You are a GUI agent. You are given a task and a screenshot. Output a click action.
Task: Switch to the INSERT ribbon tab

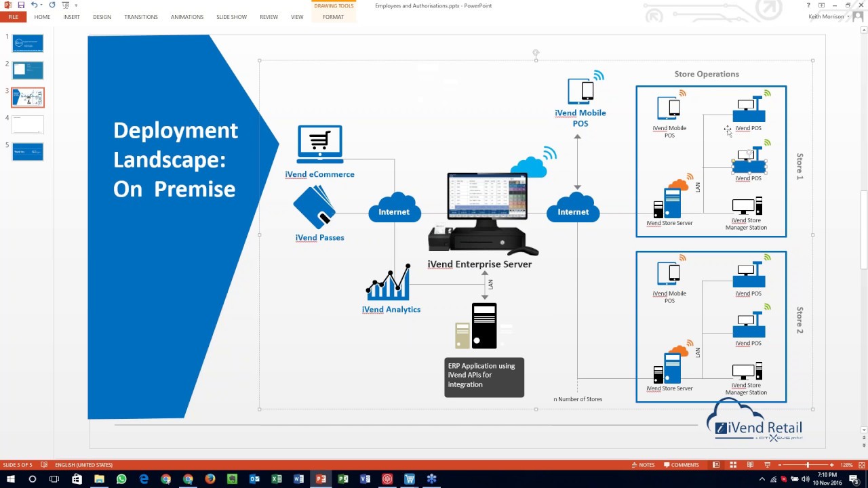click(71, 17)
